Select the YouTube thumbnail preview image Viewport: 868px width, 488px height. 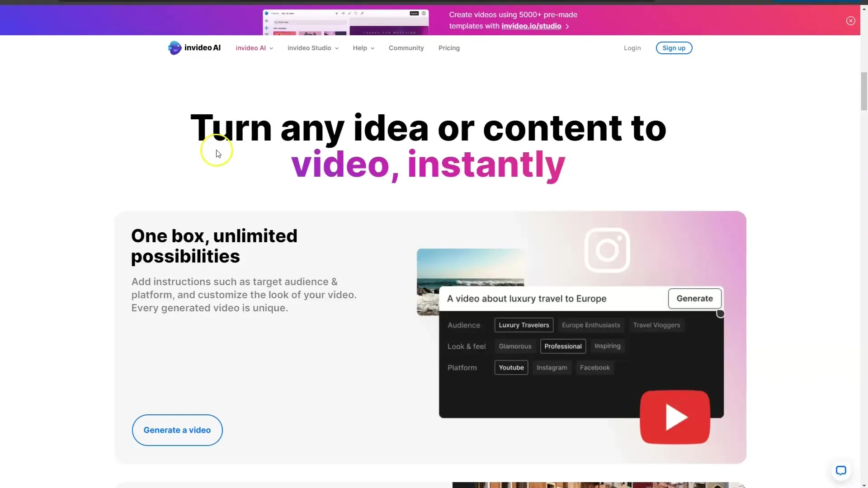coord(675,416)
